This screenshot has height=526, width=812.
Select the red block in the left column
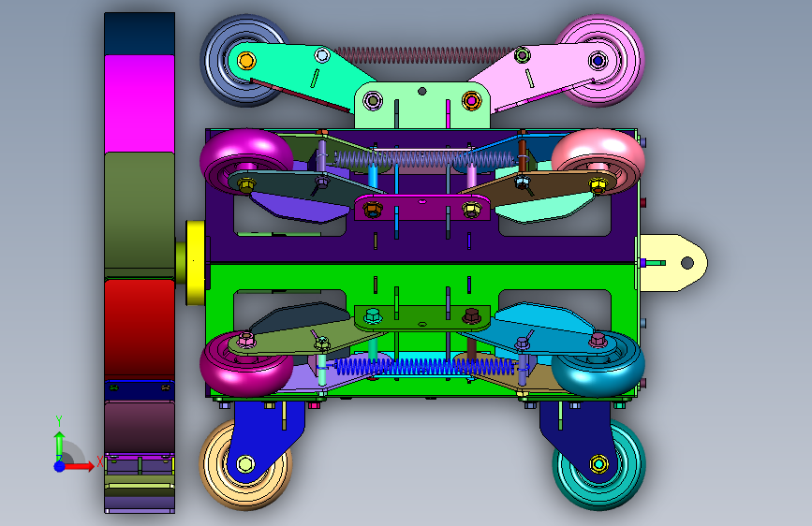pos(140,329)
